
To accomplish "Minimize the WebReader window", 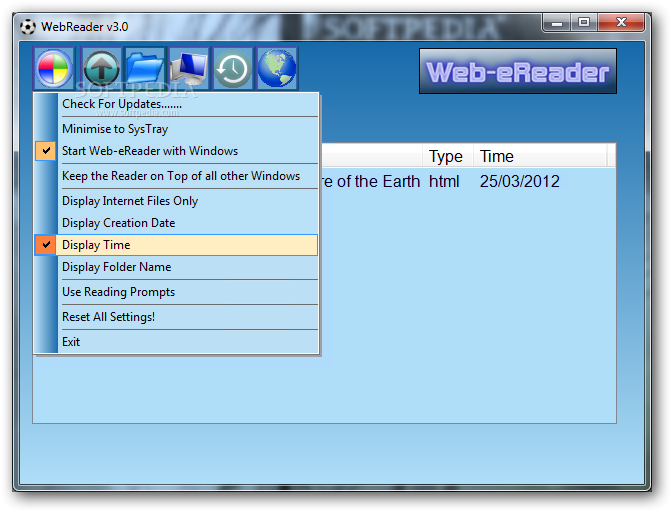I will click(556, 23).
